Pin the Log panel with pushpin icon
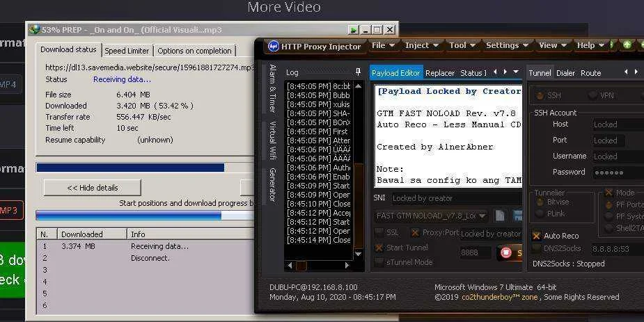This screenshot has width=644, height=322. coord(358,72)
